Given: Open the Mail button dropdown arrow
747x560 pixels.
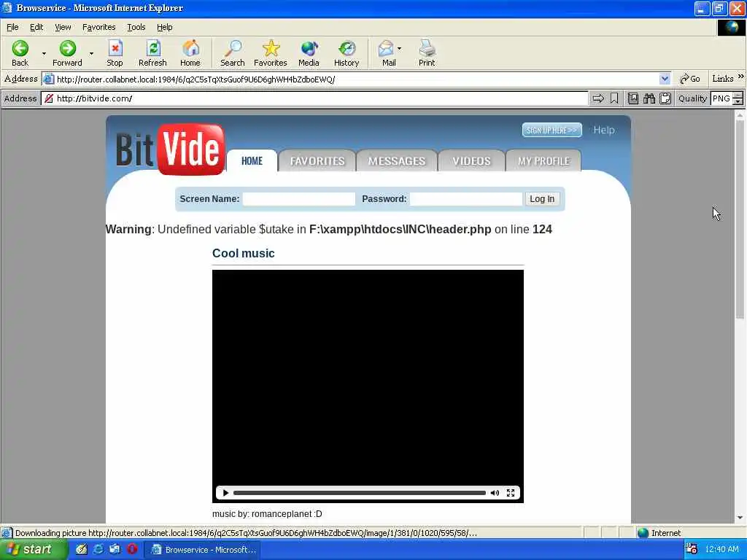Looking at the screenshot, I should click(x=399, y=49).
